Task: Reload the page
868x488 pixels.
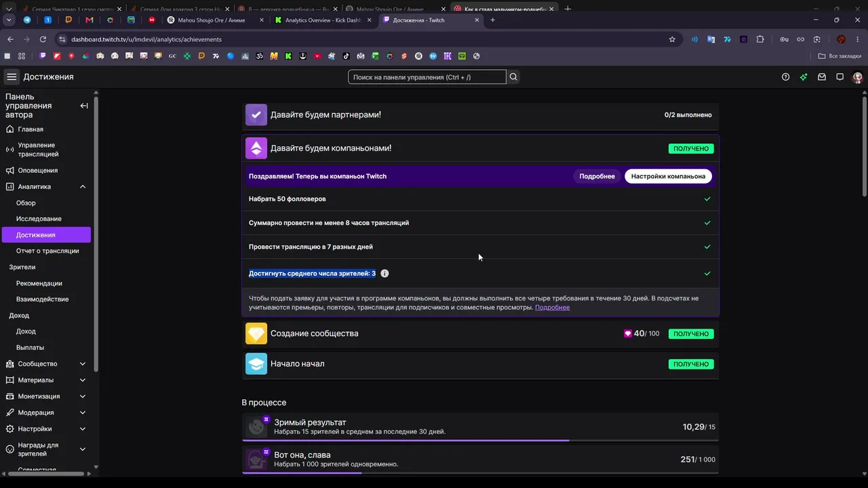Action: pos(43,39)
